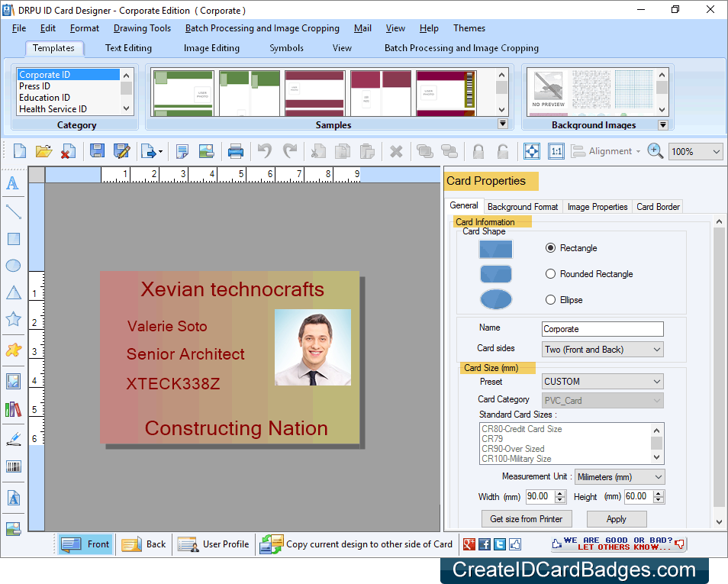Switch to the Symbols tab
The width and height of the screenshot is (728, 584).
(286, 48)
